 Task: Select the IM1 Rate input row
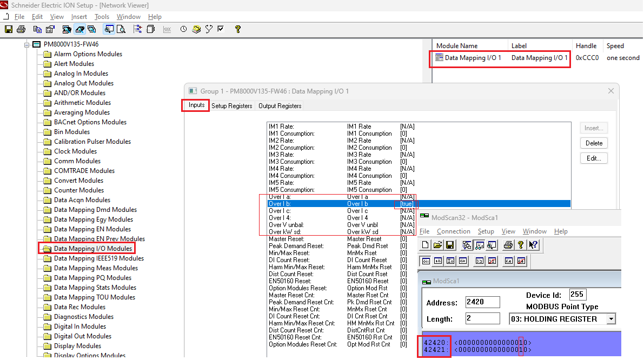(419, 126)
